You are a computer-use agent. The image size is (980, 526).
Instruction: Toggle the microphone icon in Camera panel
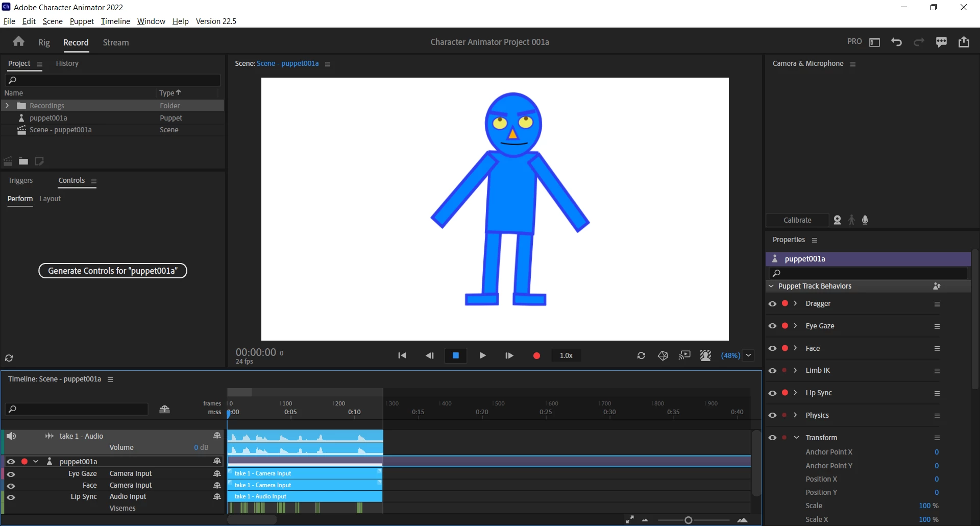point(865,220)
